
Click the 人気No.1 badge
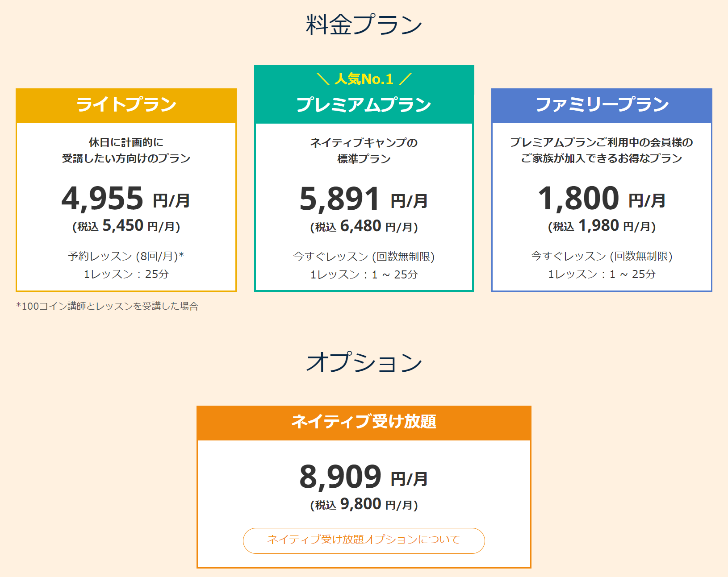[x=364, y=79]
